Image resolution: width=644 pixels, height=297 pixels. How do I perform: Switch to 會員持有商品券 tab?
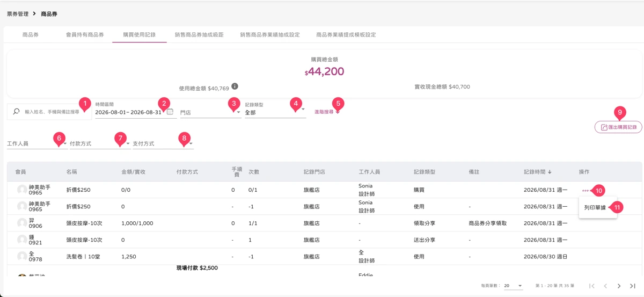click(x=85, y=34)
